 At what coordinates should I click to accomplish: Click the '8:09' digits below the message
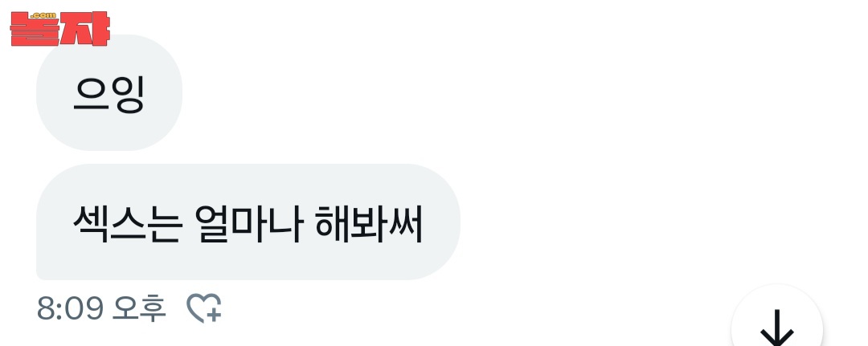pos(70,308)
